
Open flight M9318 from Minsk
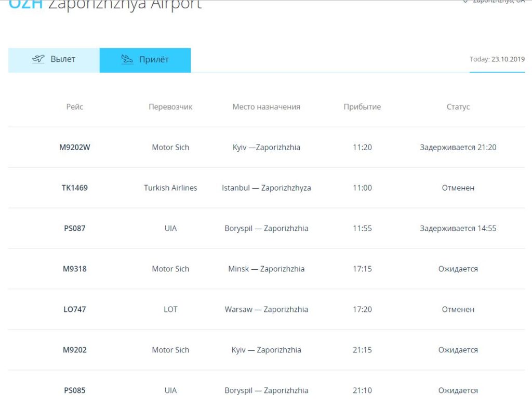pos(75,269)
